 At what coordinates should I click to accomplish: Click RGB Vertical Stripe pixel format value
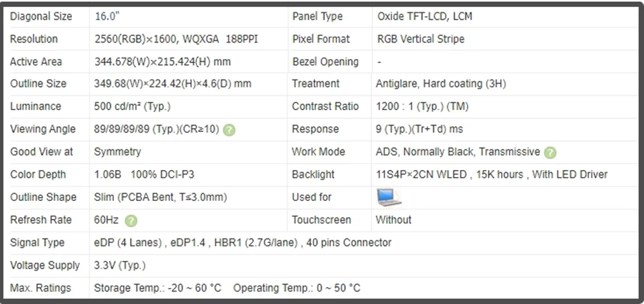point(421,39)
